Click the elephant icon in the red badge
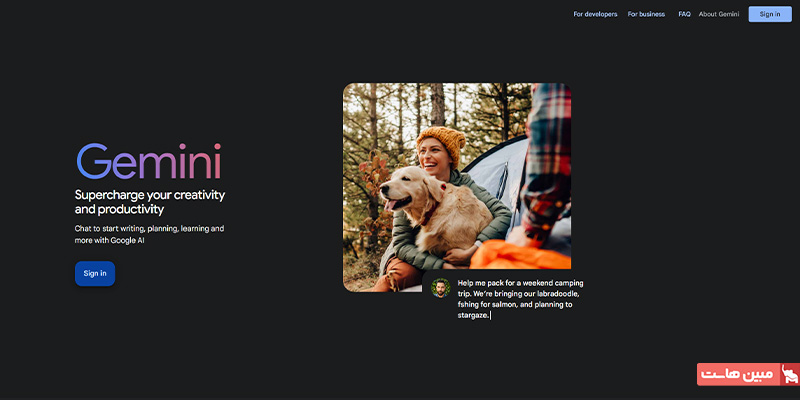Image resolution: width=800 pixels, height=400 pixels. coord(789,374)
